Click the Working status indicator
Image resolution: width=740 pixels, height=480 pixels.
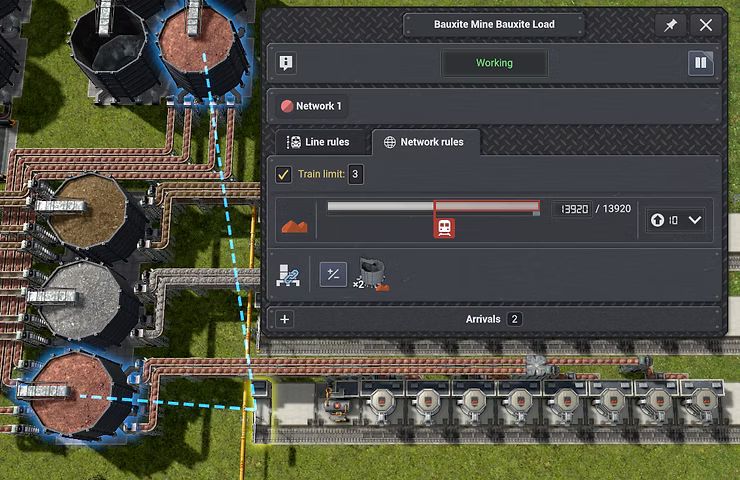point(494,63)
